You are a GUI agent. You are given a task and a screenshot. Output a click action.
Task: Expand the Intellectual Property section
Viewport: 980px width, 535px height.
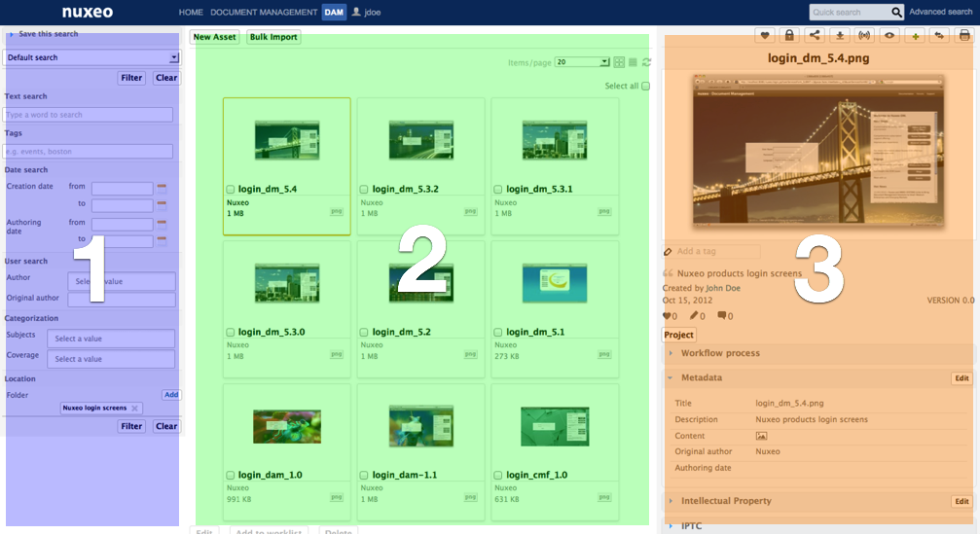click(x=726, y=501)
